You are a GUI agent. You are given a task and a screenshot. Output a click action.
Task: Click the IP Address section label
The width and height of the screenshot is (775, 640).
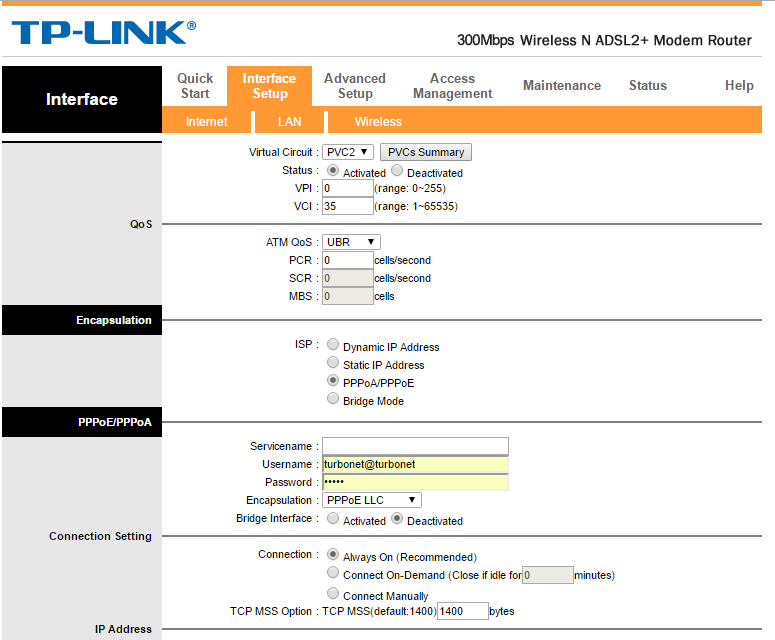click(123, 629)
